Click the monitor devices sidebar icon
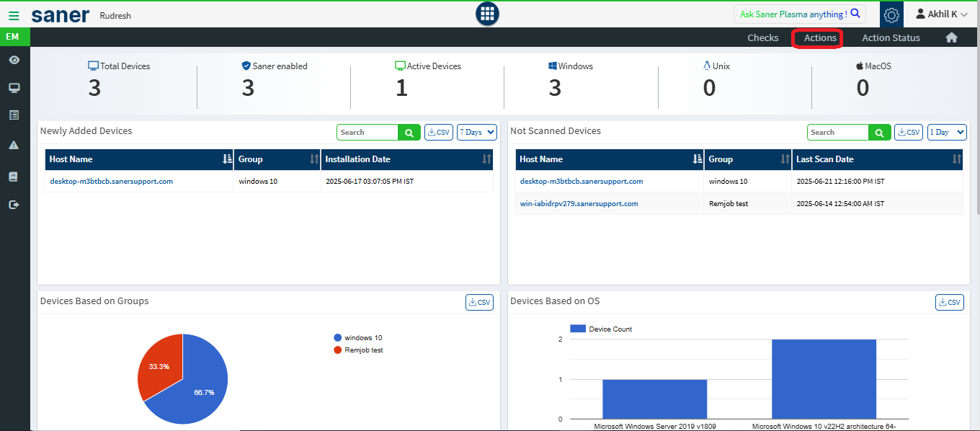This screenshot has width=980, height=431. click(x=14, y=88)
